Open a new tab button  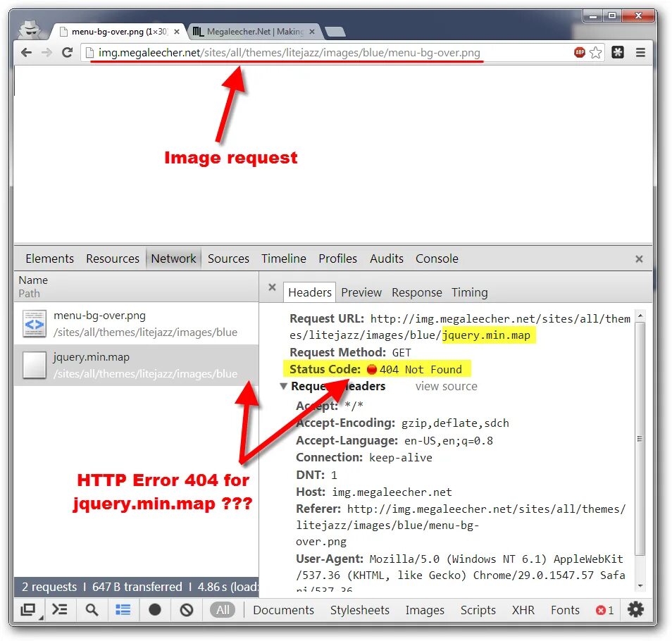(335, 32)
